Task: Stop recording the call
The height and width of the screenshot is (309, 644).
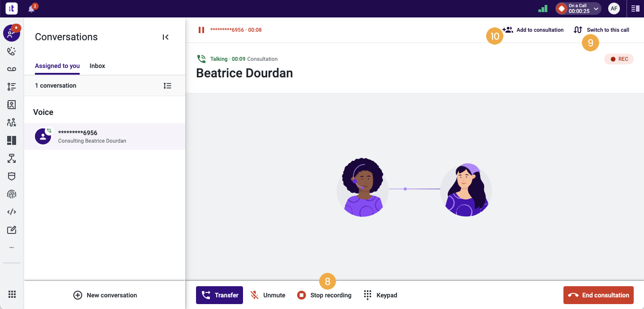Action: 324,295
